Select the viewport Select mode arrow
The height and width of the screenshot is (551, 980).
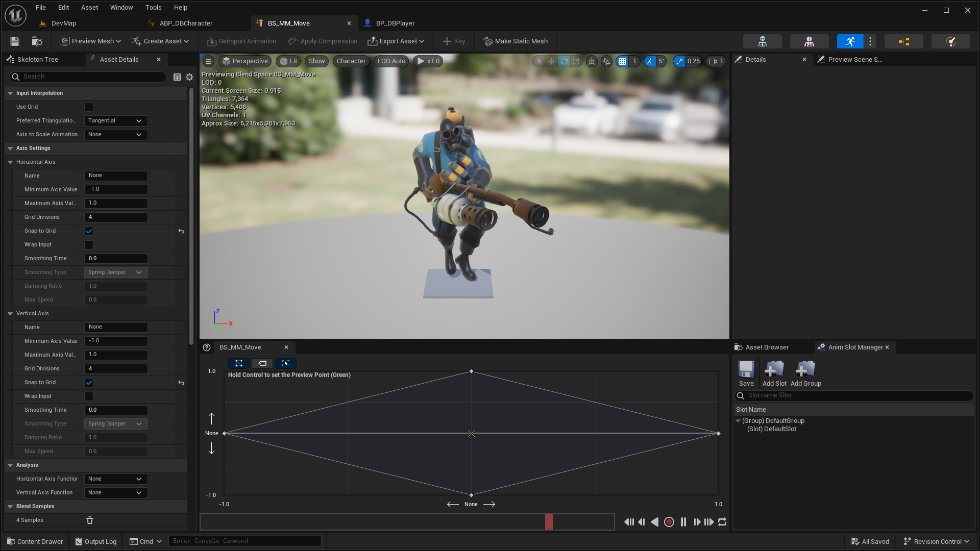(539, 61)
